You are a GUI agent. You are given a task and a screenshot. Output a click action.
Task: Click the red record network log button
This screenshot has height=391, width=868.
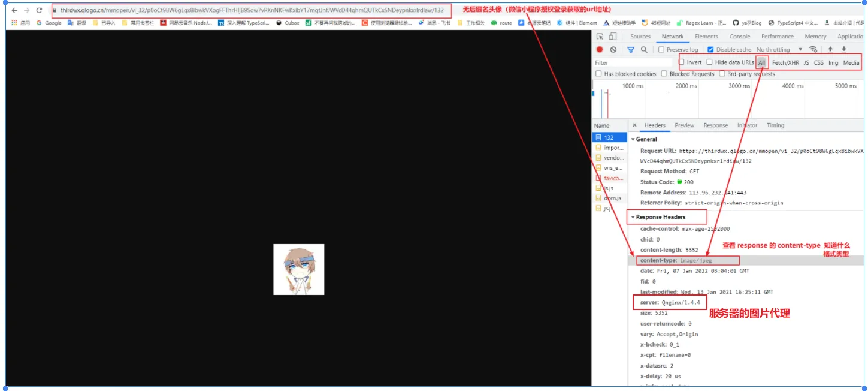[x=599, y=50]
